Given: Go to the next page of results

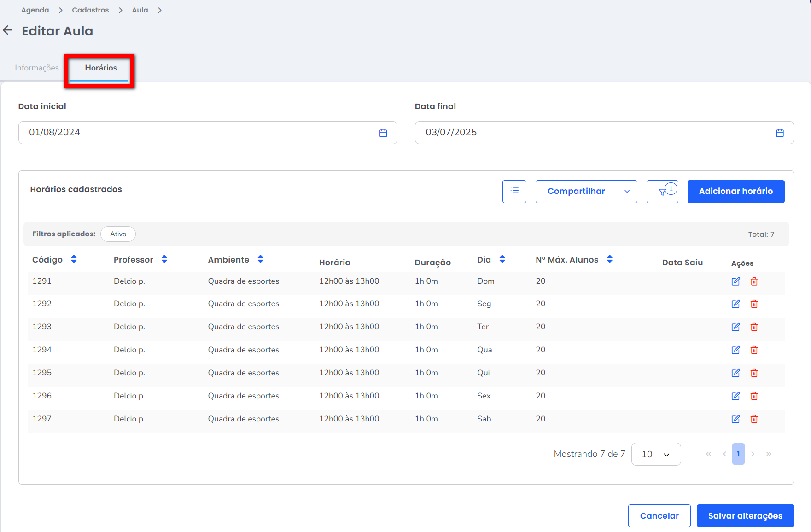Looking at the screenshot, I should tap(753, 454).
